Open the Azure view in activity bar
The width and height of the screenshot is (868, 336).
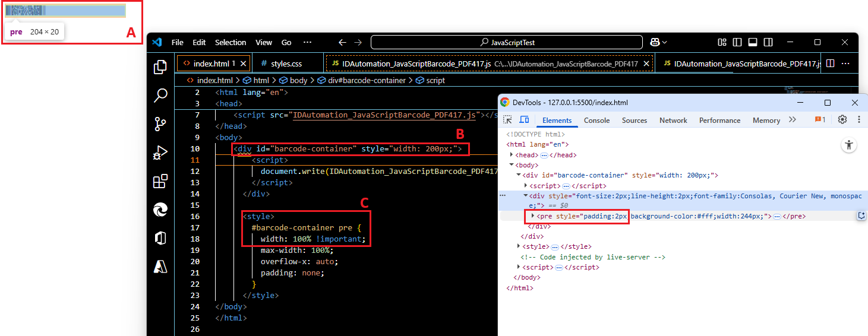[x=160, y=267]
